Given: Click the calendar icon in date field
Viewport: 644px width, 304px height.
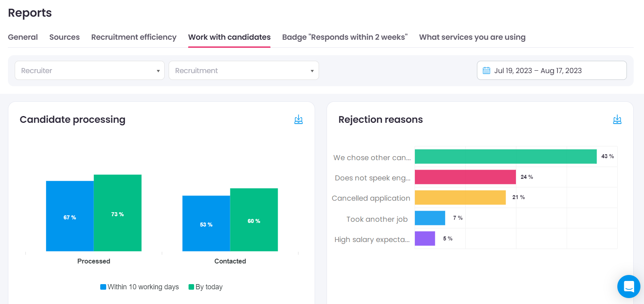Looking at the screenshot, I should click(x=486, y=71).
